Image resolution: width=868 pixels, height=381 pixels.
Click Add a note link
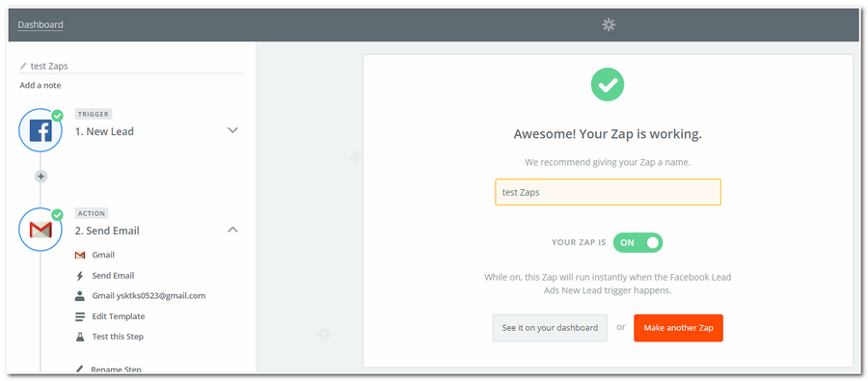[41, 85]
